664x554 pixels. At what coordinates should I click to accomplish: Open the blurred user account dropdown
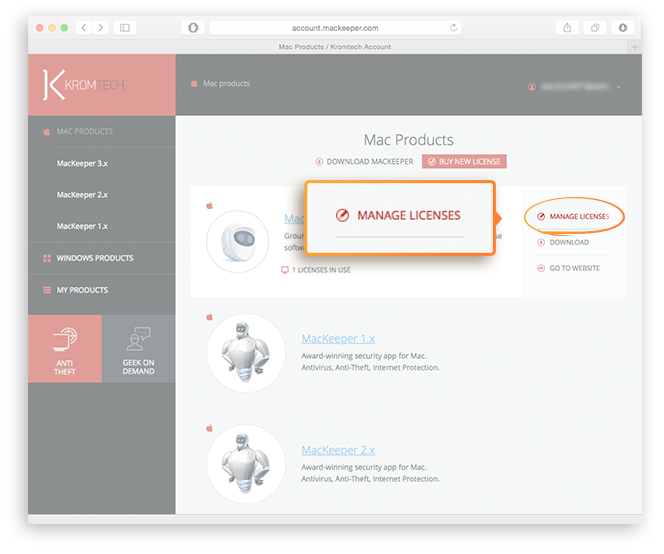580,86
